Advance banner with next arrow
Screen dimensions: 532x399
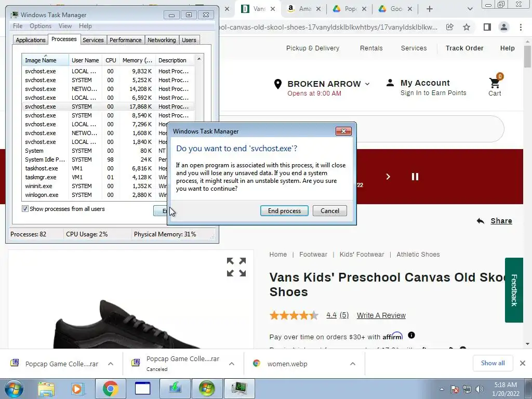[388, 177]
